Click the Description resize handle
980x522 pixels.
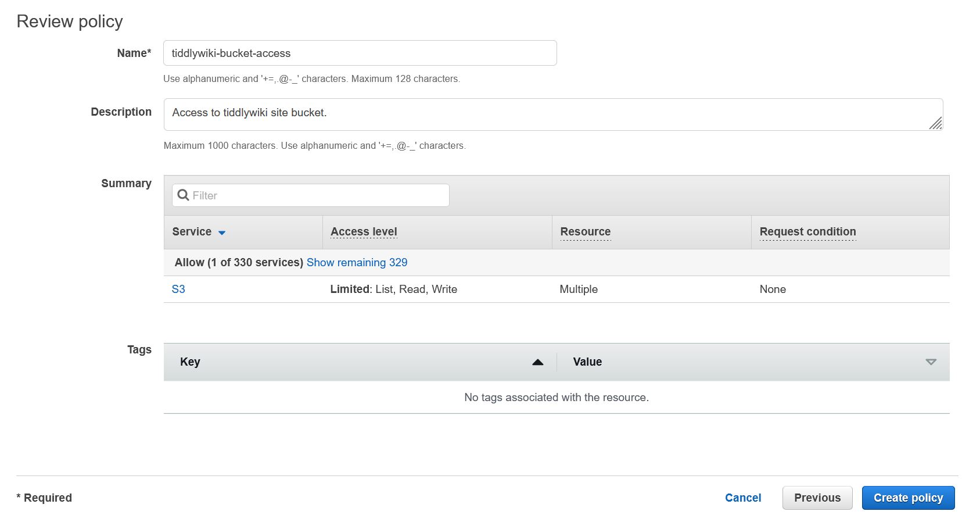[x=935, y=123]
